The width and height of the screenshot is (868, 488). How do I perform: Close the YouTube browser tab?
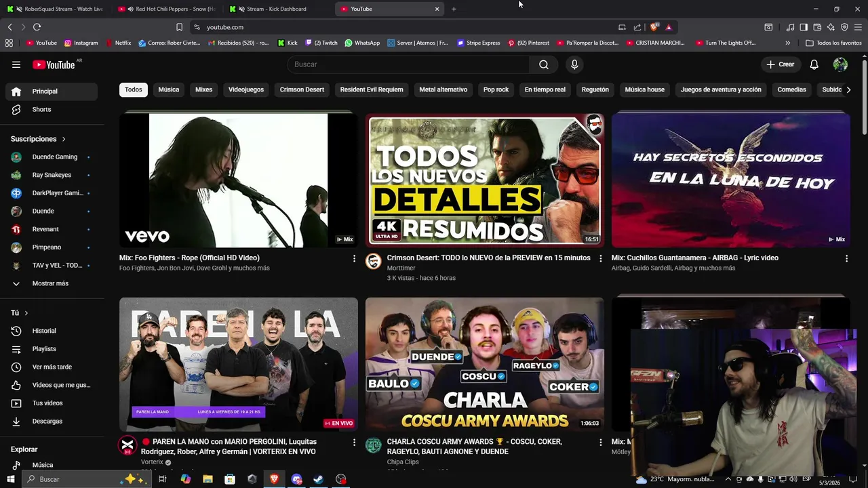click(437, 9)
